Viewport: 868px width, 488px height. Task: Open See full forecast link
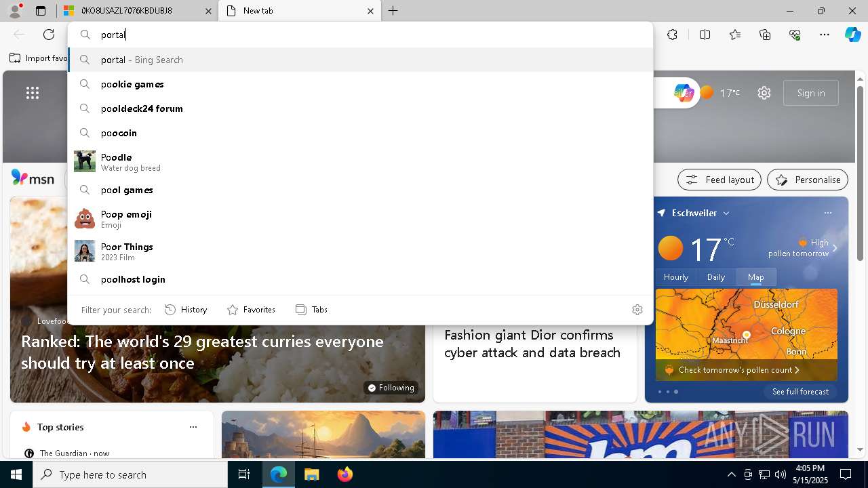[800, 392]
